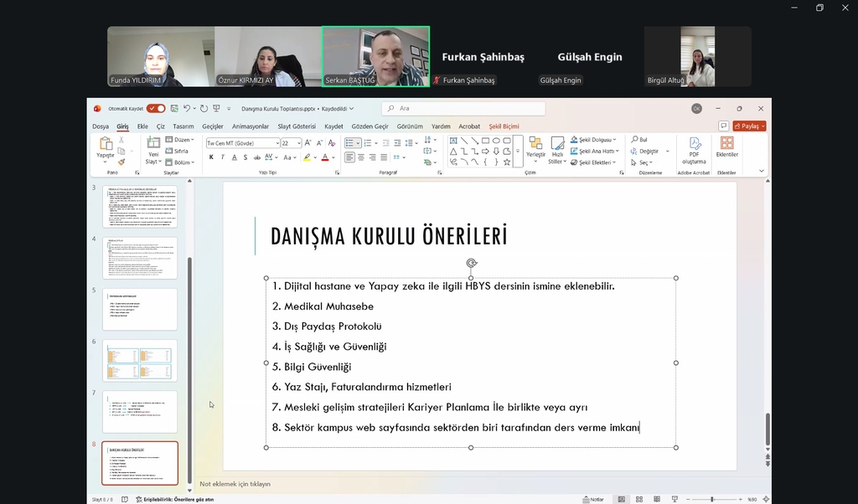Click the Bold (K) formatting button
The image size is (858, 504).
tap(211, 157)
